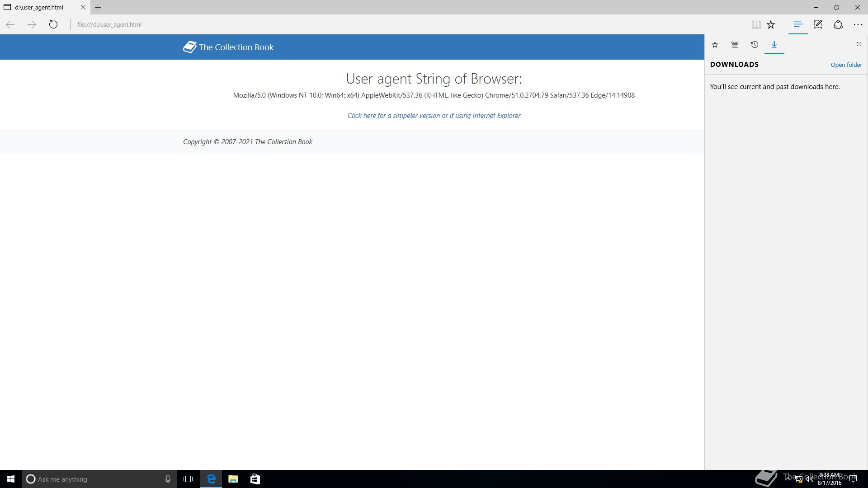Image resolution: width=868 pixels, height=488 pixels.
Task: Open the More actions ellipsis menu
Action: (x=858, y=24)
